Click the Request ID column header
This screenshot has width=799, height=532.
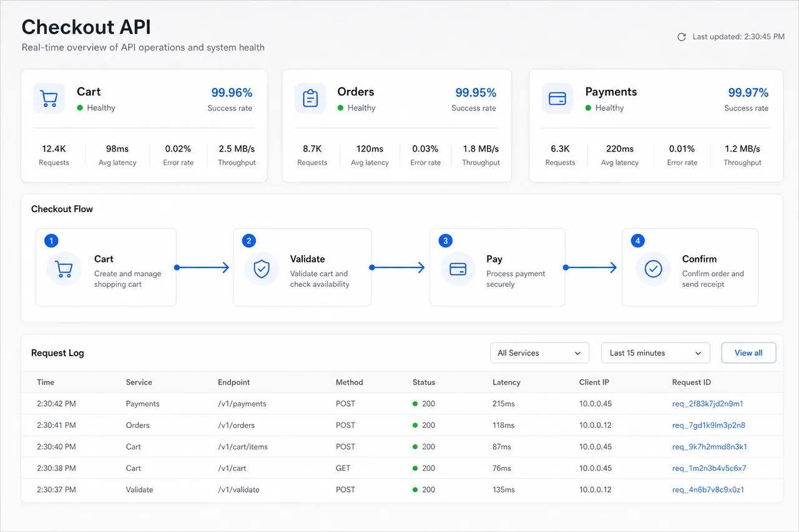(691, 382)
